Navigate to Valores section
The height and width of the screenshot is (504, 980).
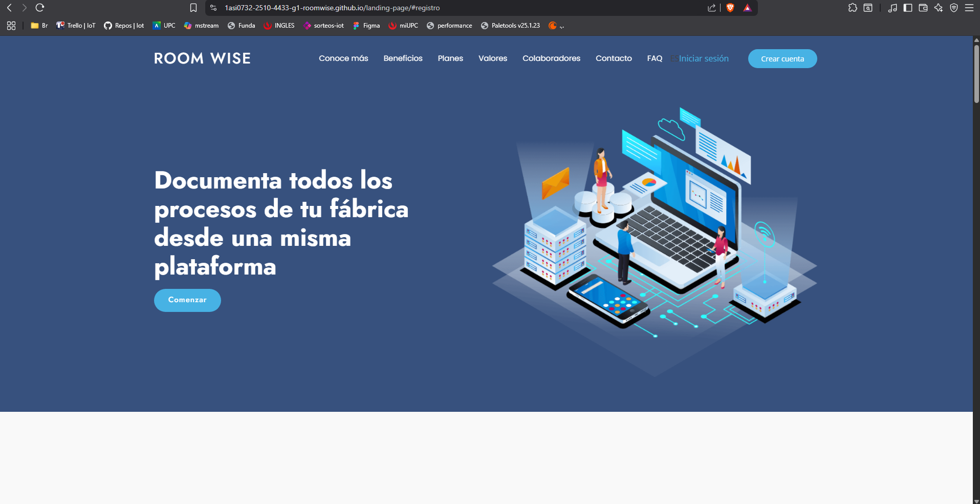tap(493, 58)
